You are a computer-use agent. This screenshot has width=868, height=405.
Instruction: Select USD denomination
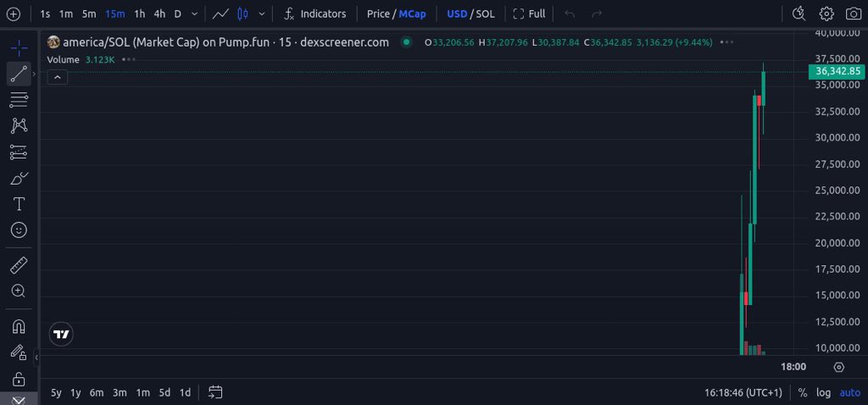[457, 14]
